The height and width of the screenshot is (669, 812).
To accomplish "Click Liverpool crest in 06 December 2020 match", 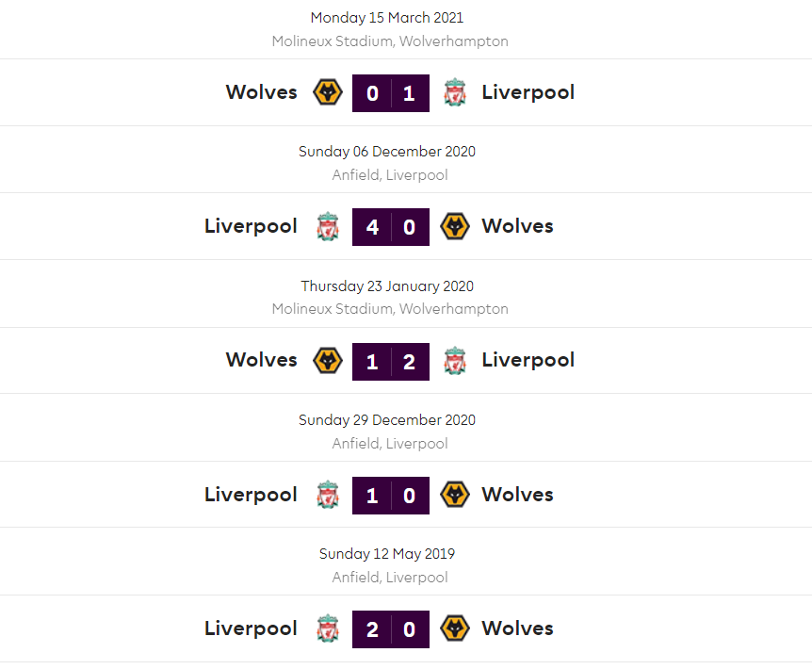I will click(327, 226).
